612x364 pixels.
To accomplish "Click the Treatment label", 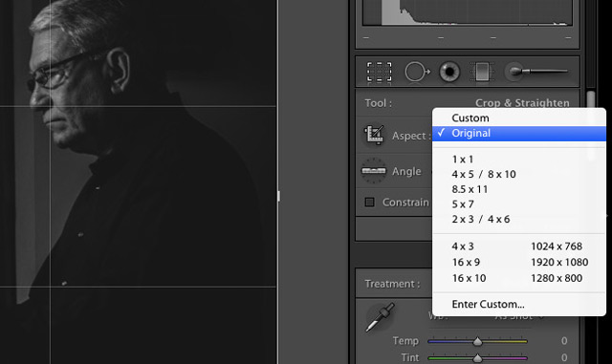I will (392, 284).
